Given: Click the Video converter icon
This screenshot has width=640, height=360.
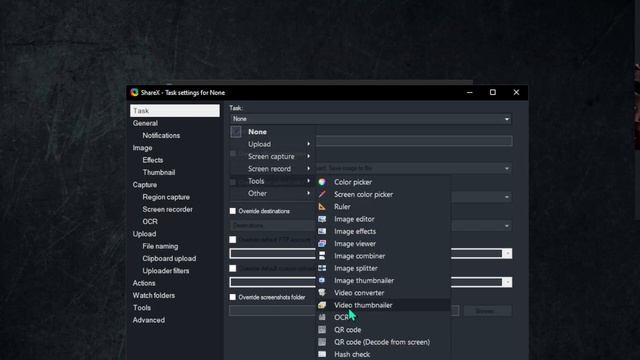Looking at the screenshot, I should 322,293.
